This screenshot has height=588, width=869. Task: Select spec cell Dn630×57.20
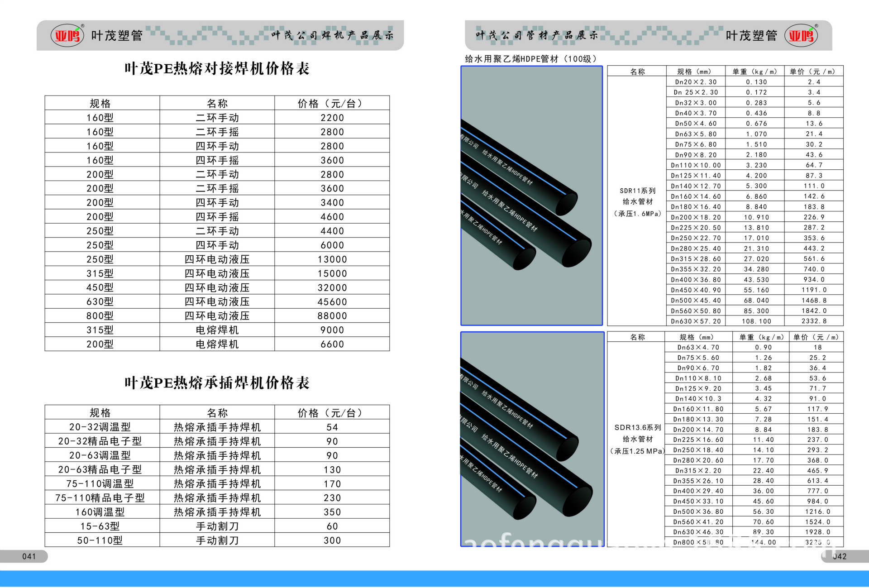click(x=696, y=321)
